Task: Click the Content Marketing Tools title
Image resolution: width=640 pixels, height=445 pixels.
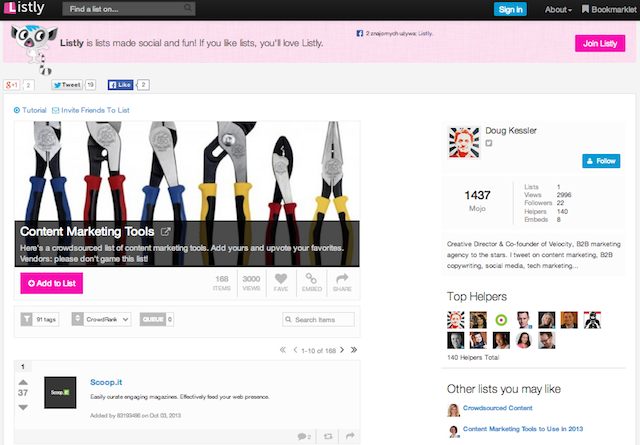Action: (87, 231)
